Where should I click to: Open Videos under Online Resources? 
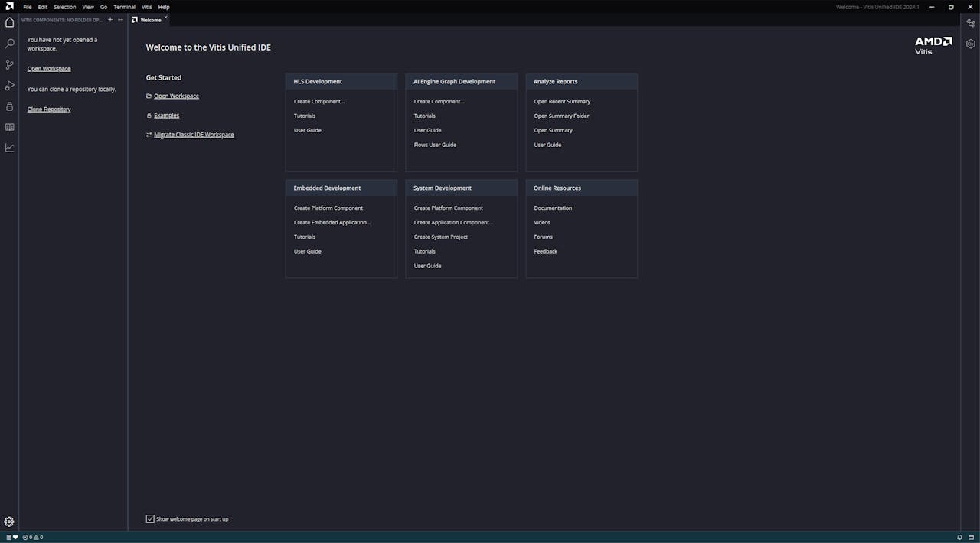tap(542, 223)
